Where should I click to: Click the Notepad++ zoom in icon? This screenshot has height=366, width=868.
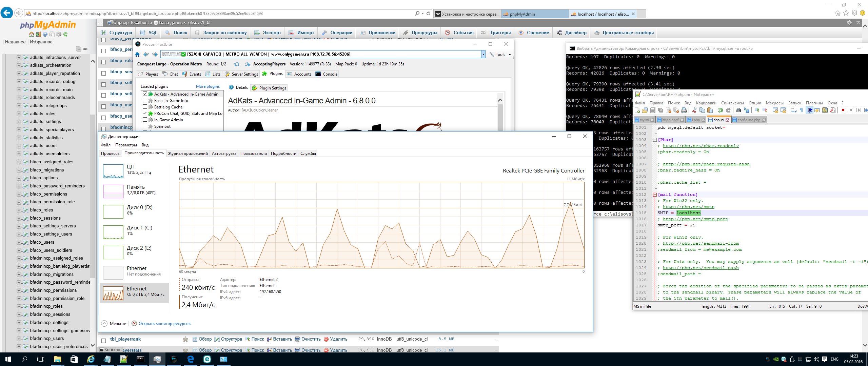coord(757,110)
